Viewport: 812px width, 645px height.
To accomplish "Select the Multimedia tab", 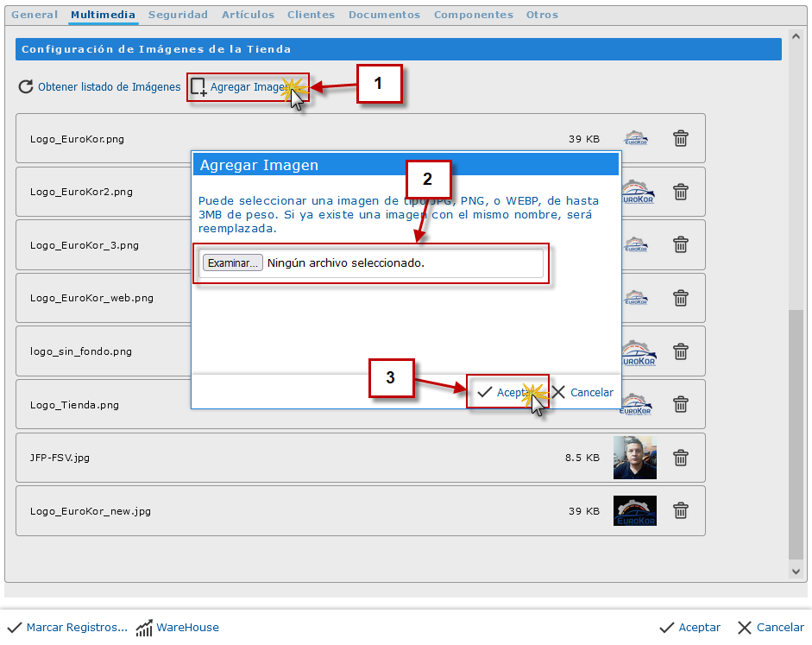I will pyautogui.click(x=103, y=15).
